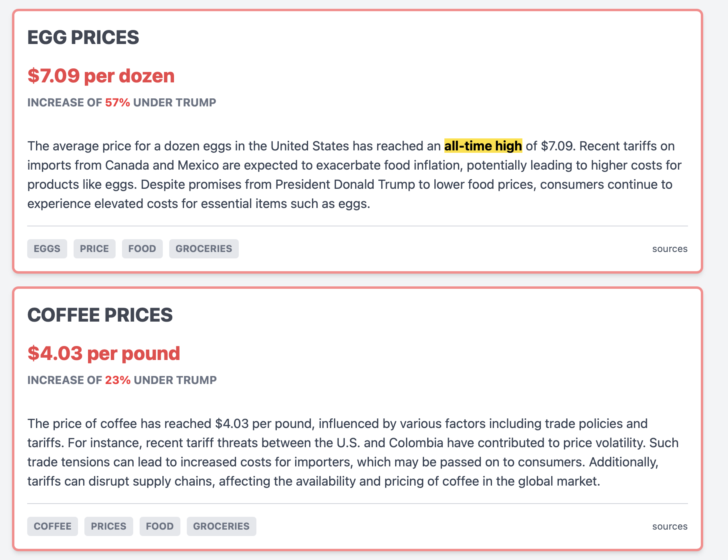Open sources link for Coffee Prices
The image size is (728, 560).
670,526
